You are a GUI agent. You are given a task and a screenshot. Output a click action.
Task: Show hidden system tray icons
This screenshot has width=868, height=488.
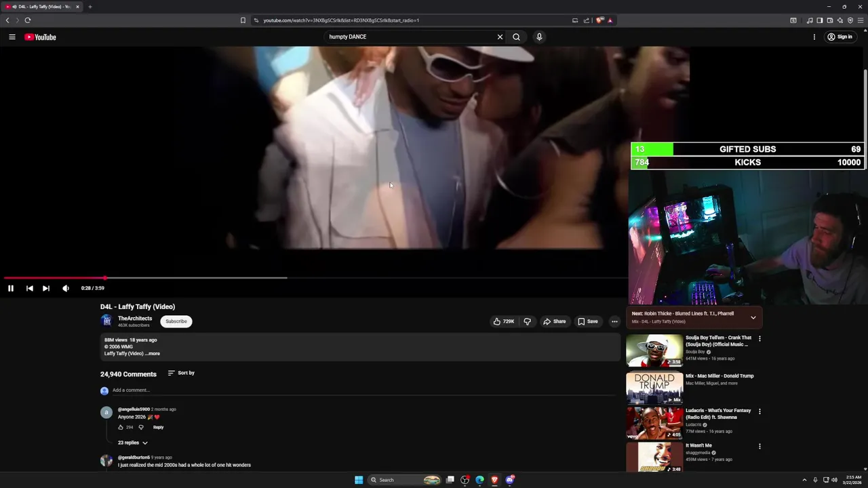[x=804, y=480]
